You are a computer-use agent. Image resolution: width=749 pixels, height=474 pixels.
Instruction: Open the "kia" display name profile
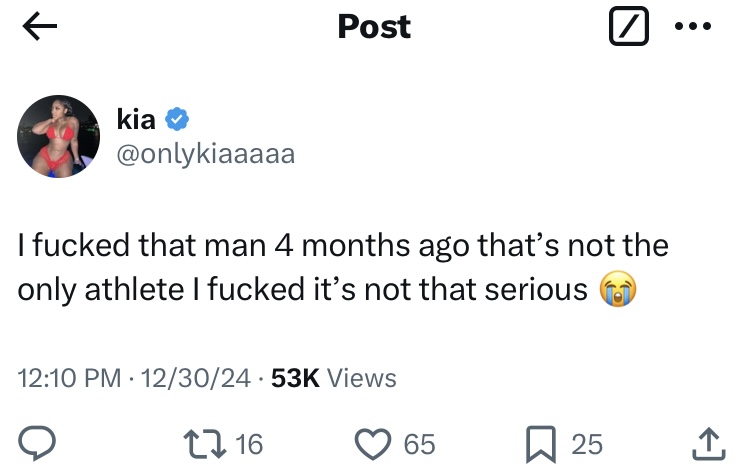[136, 121]
